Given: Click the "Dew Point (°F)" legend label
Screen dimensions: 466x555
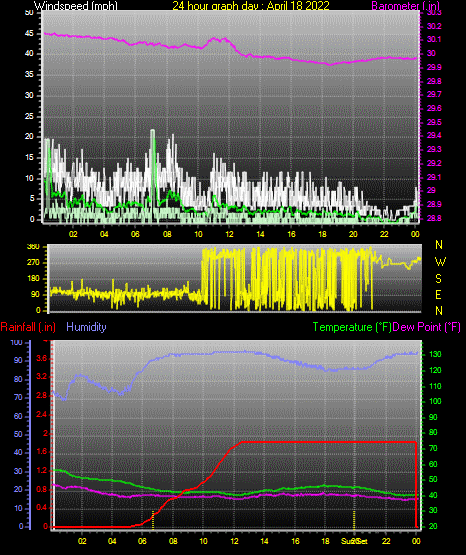Looking at the screenshot, I should click(x=427, y=327).
